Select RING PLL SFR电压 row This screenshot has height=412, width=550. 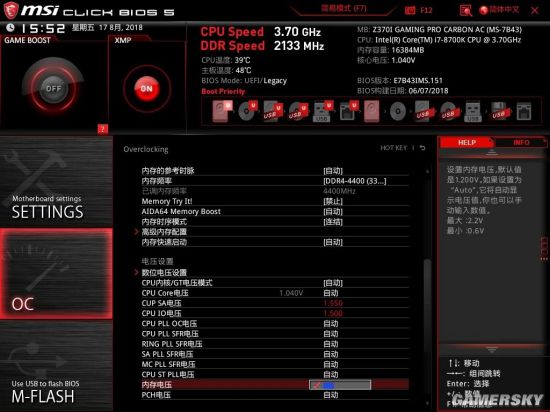[275, 344]
